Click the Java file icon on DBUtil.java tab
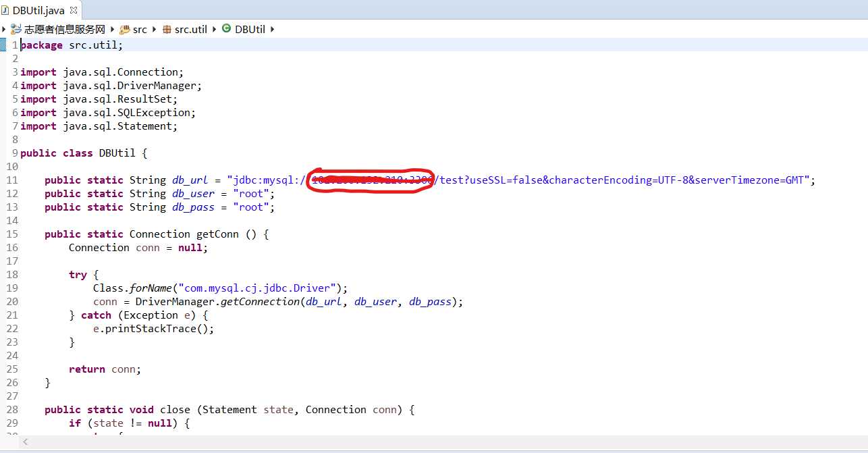This screenshot has height=453, width=868. [x=6, y=10]
